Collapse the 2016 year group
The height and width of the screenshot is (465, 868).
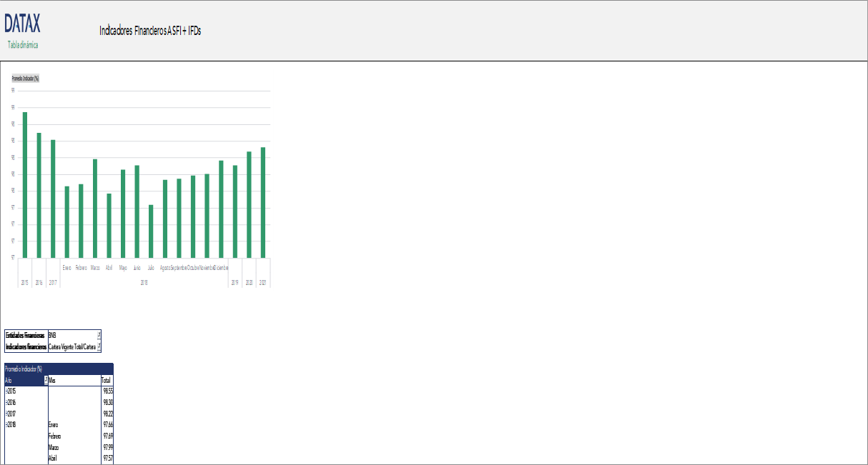[6, 401]
